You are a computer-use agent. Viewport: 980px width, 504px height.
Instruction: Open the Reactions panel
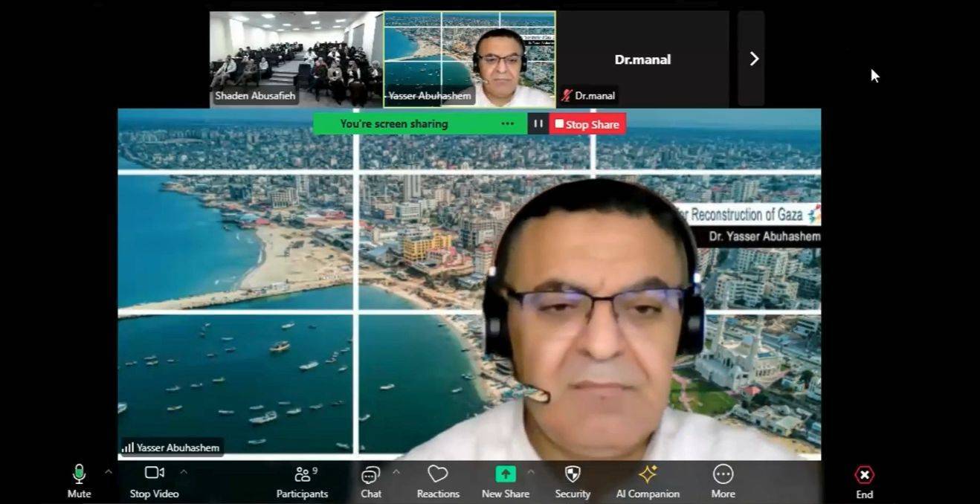click(x=437, y=474)
